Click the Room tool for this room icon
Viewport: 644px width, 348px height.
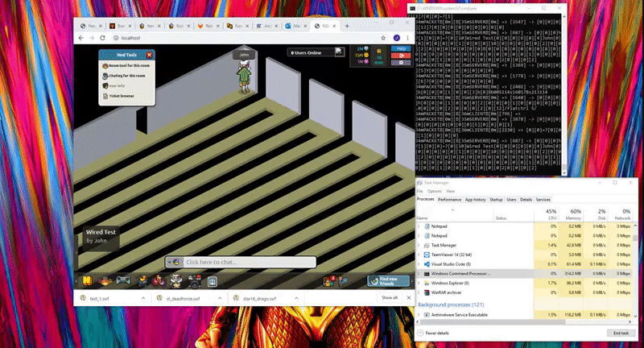click(x=105, y=66)
